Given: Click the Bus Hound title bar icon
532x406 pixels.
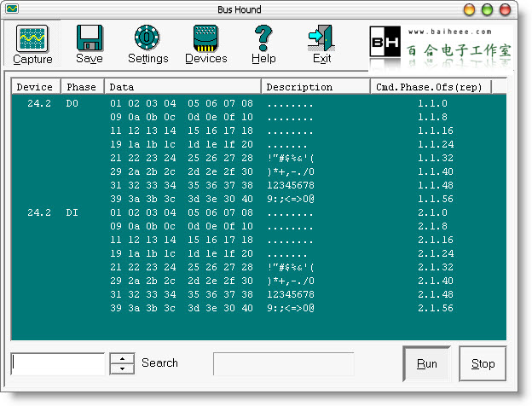Looking at the screenshot, I should point(12,9).
